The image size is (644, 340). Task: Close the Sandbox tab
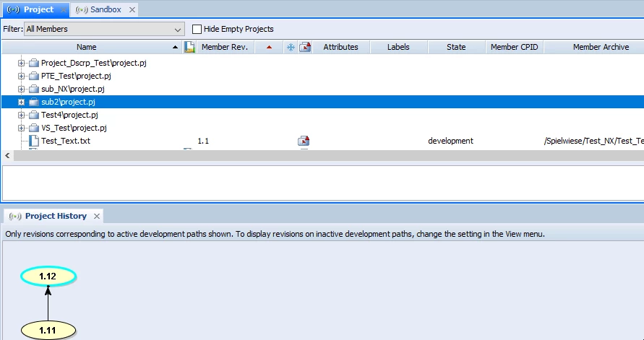click(132, 10)
